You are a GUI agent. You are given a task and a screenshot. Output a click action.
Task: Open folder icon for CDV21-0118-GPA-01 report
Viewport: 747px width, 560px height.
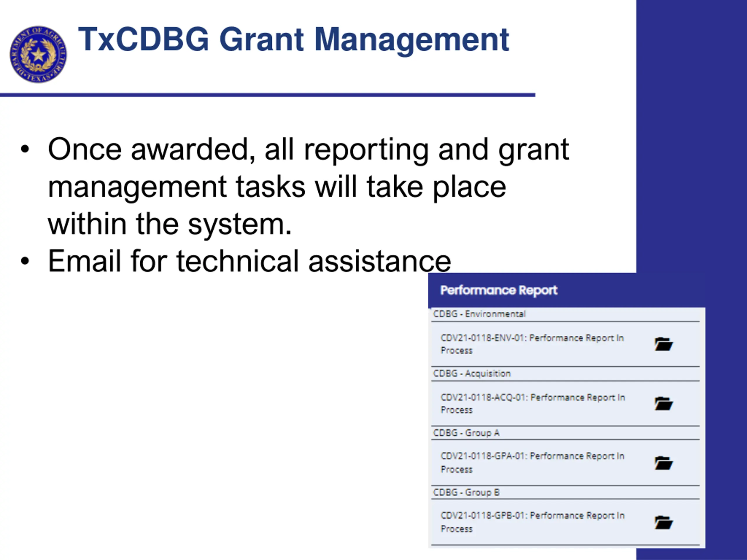click(x=664, y=463)
